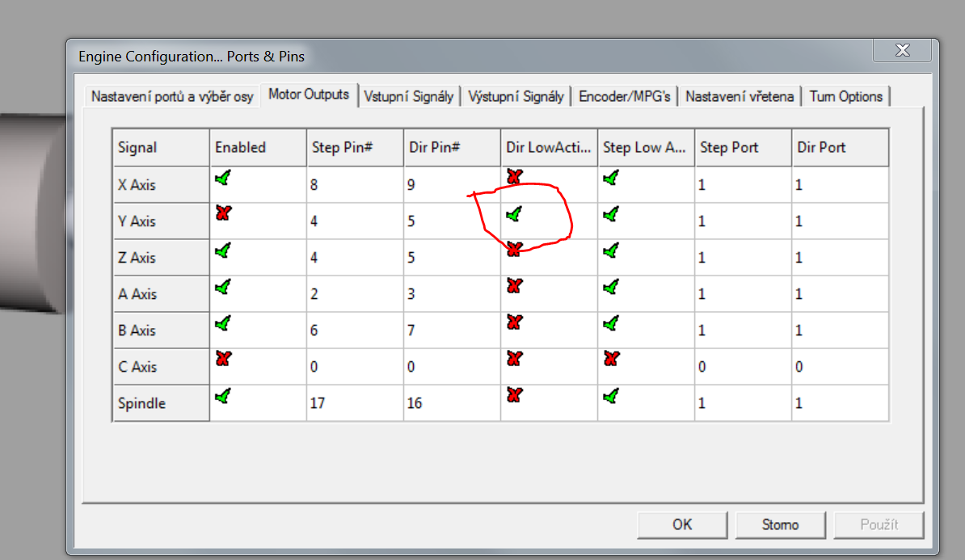Disable the Z Axis Enabled checkmark
Viewport: 965px width, 560px height.
[x=222, y=251]
